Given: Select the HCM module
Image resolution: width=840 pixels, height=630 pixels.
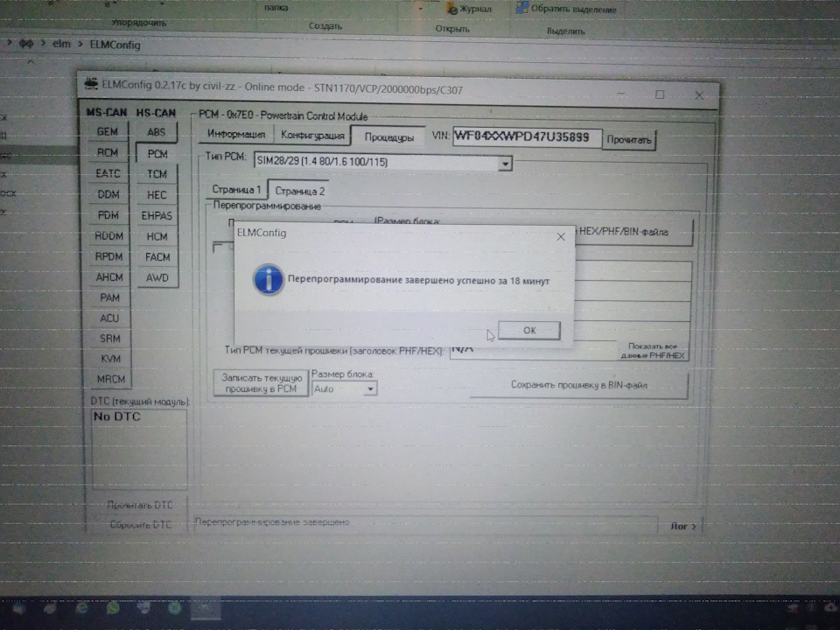Looking at the screenshot, I should (157, 236).
